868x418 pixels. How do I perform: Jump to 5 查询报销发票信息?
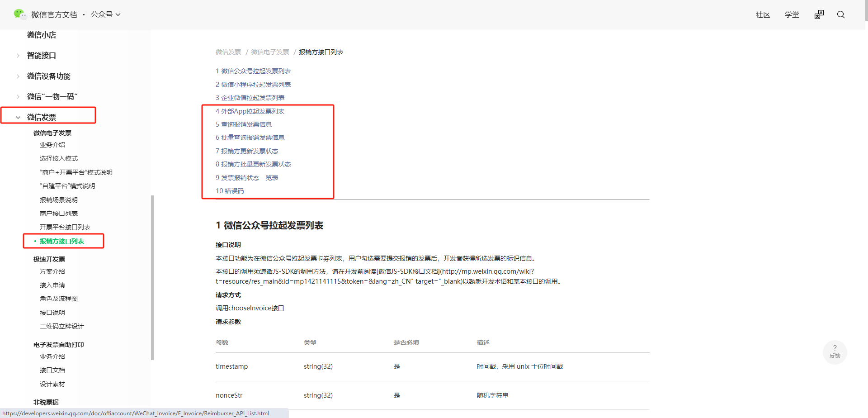point(244,124)
